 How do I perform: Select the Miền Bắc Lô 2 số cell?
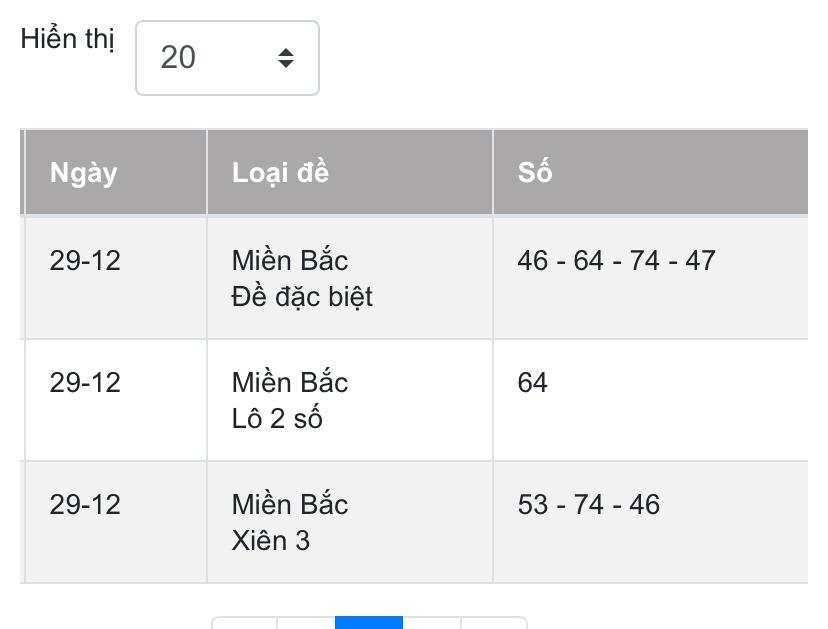[x=290, y=401]
